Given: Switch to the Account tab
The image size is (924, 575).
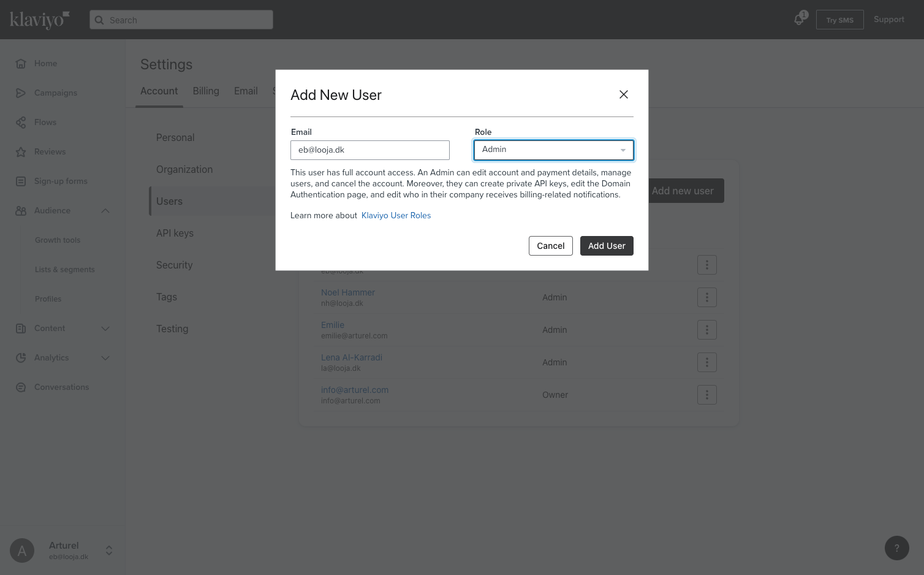Looking at the screenshot, I should (x=159, y=91).
